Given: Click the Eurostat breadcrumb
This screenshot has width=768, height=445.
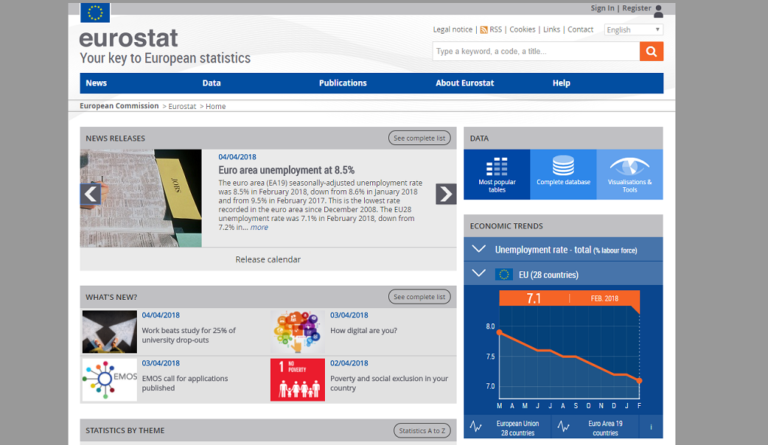Looking at the screenshot, I should point(182,106).
